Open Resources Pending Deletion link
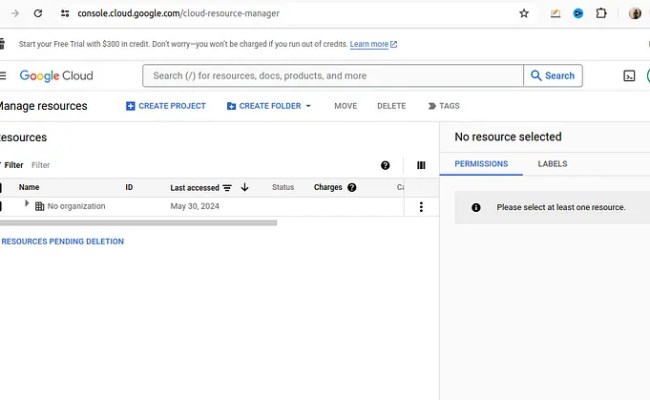Image resolution: width=650 pixels, height=400 pixels. coord(63,241)
